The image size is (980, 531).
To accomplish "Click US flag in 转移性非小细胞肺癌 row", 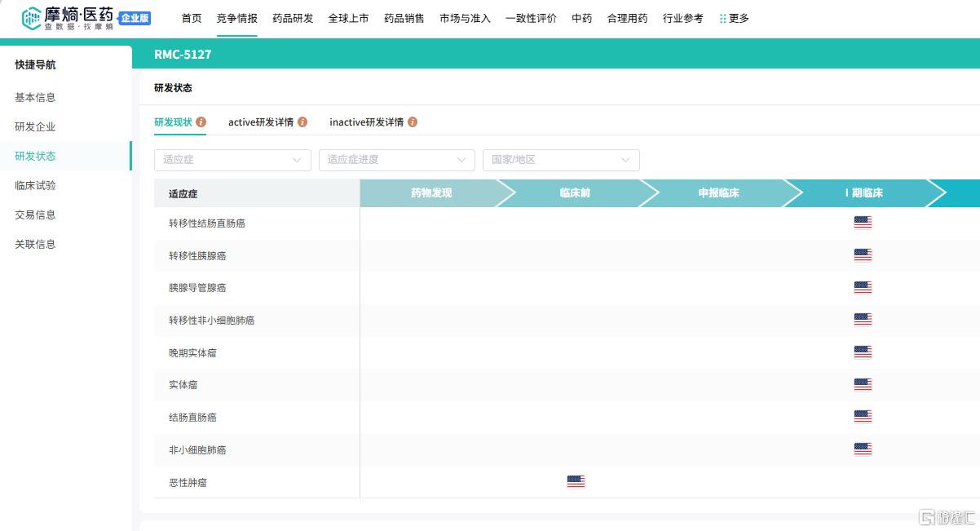I will click(x=863, y=320).
